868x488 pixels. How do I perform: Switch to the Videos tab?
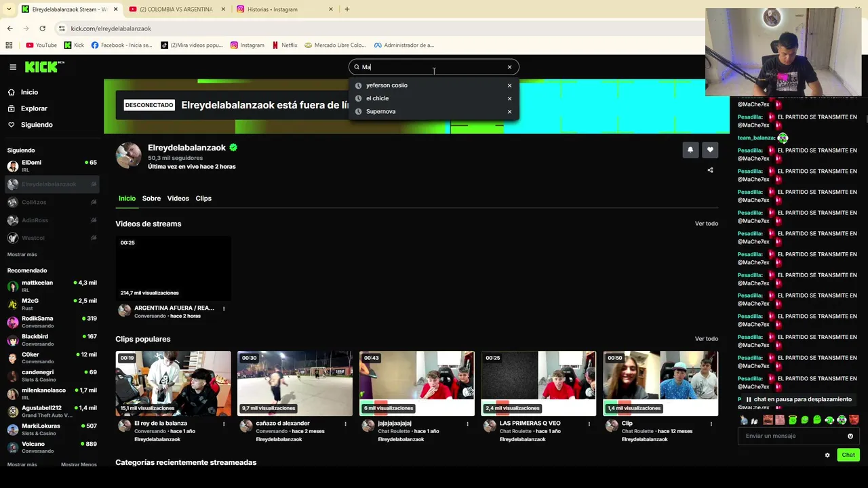178,199
